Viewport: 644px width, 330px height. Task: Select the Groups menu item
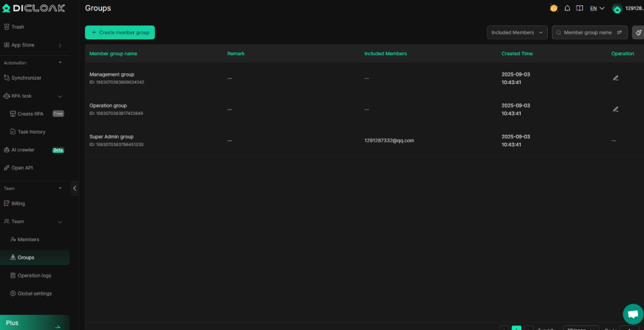point(34,258)
